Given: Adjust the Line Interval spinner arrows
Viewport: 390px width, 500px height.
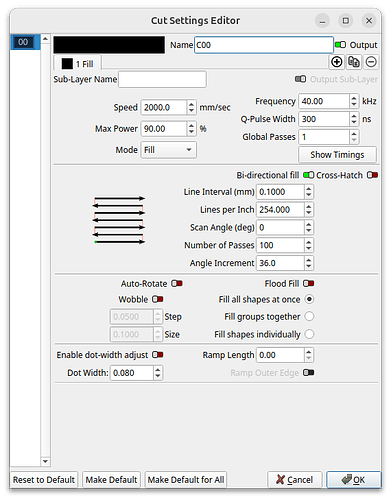Looking at the screenshot, I should coord(309,192).
